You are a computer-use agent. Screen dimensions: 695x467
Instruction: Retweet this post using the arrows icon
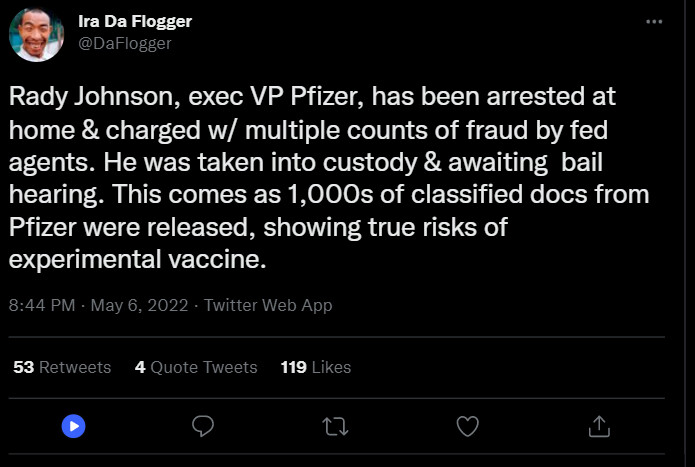coord(335,426)
